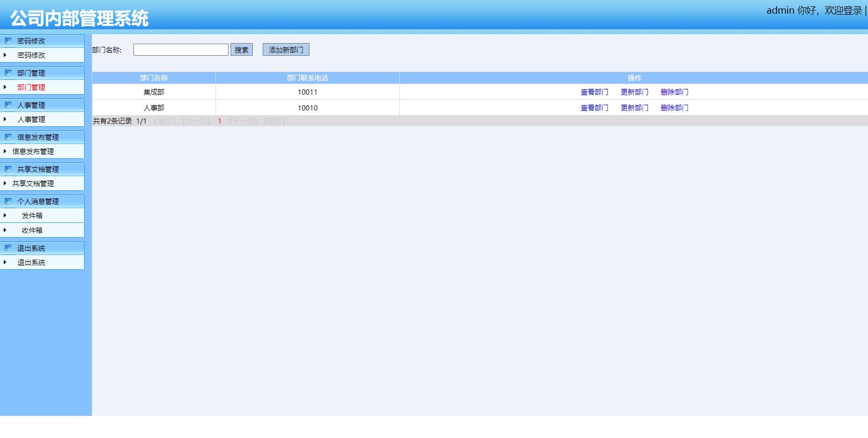Click the icon beside the 共享文档管理 section header
This screenshot has width=868, height=438.
[8, 169]
